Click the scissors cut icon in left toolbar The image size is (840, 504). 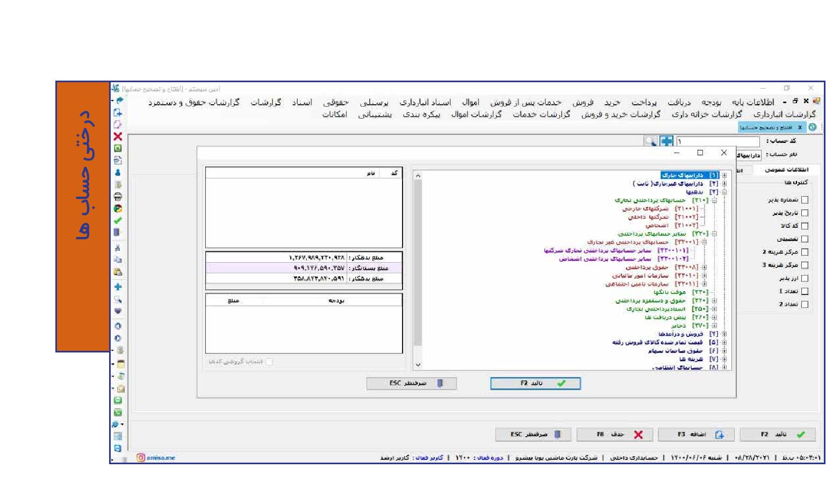[x=118, y=248]
